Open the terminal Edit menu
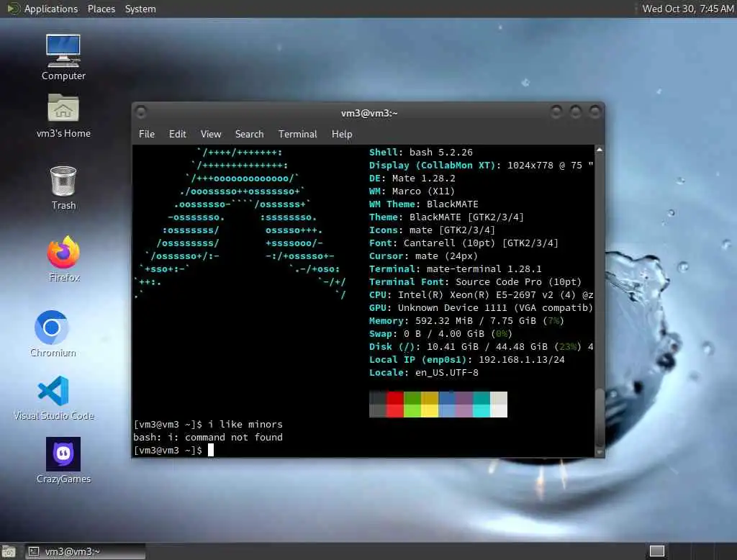This screenshot has width=737, height=560. pos(177,134)
